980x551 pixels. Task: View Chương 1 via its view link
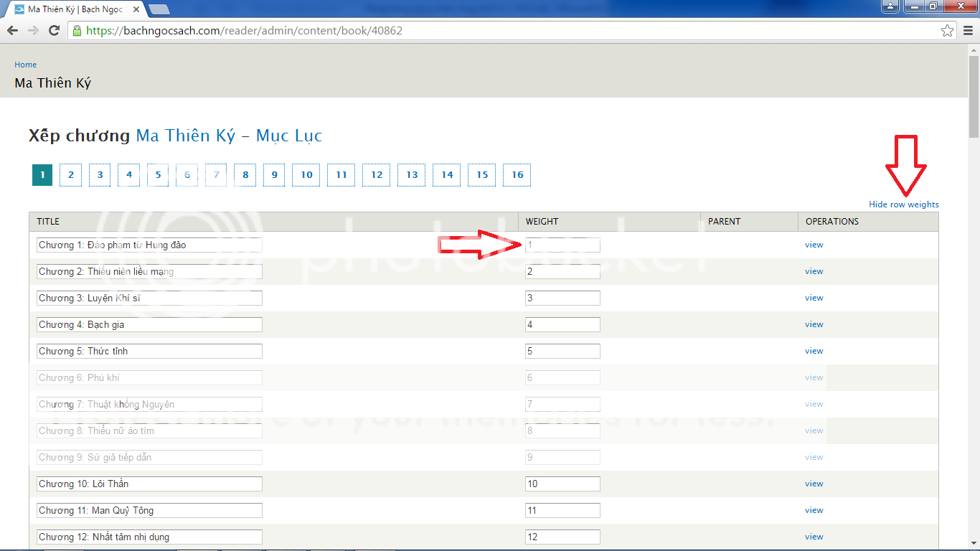point(814,245)
